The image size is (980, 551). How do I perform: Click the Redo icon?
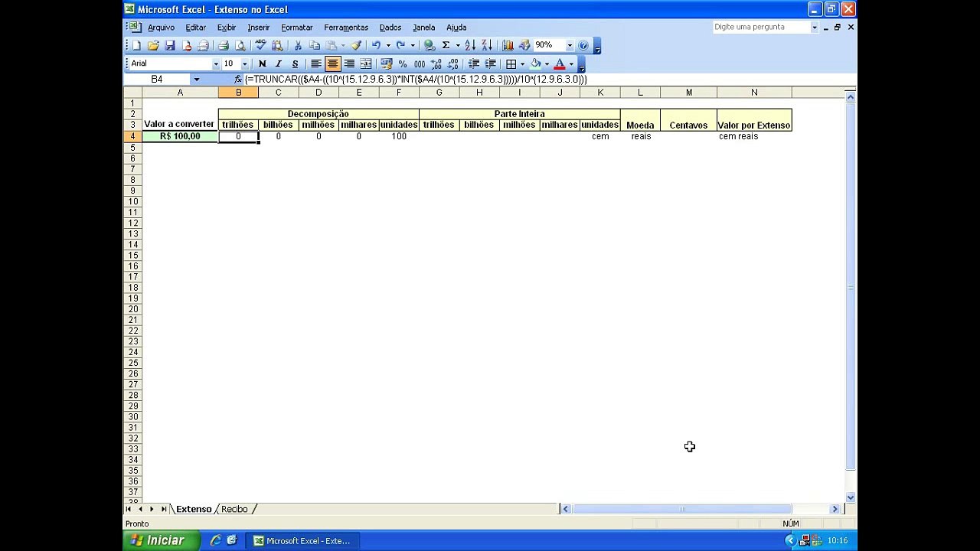point(400,45)
